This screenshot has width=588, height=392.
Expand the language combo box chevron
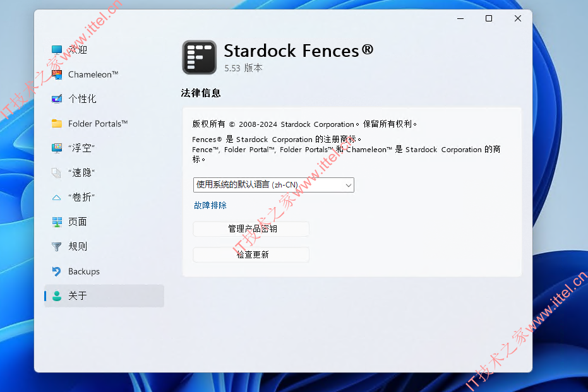[349, 185]
